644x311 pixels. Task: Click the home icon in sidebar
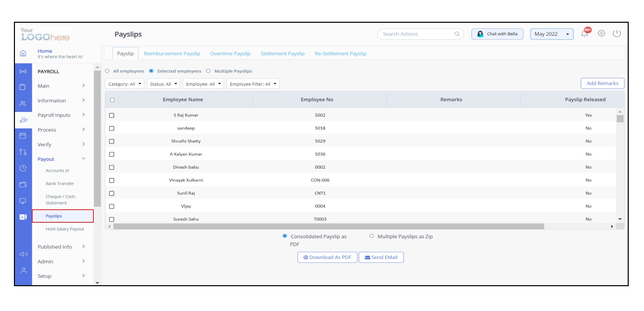point(23,53)
